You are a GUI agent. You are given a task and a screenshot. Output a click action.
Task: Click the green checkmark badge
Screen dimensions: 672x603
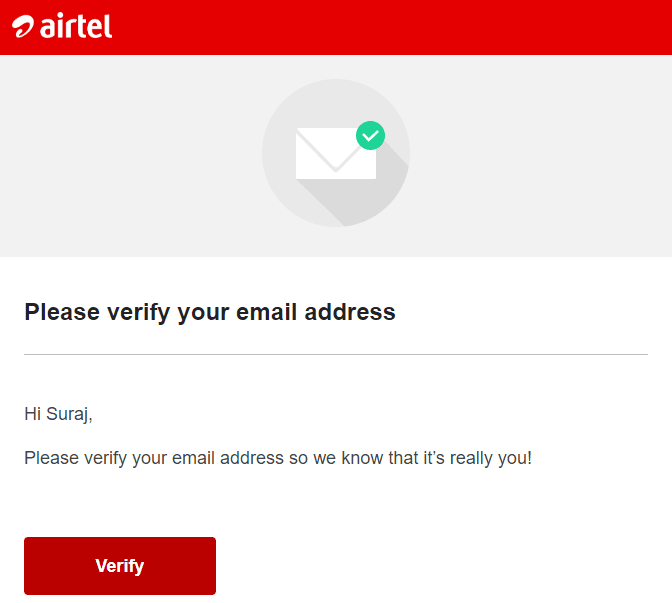370,135
